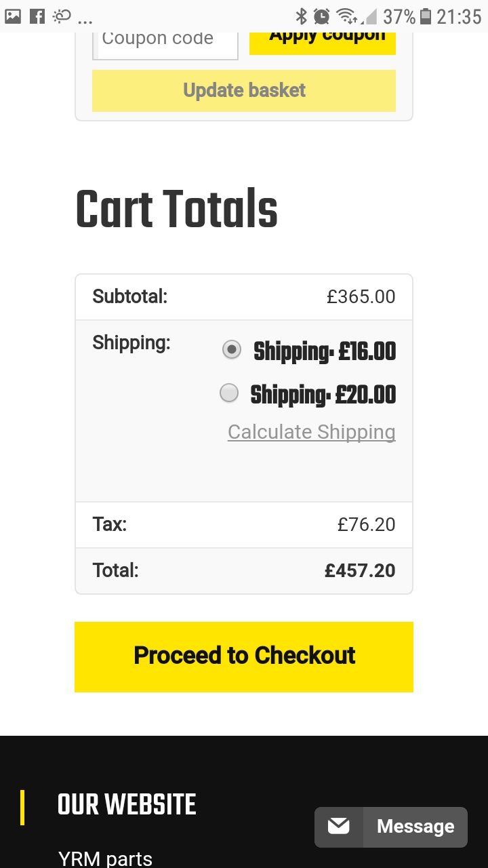Tap the Bluetooth status icon
Viewport: 488px width, 868px height.
pyautogui.click(x=302, y=16)
